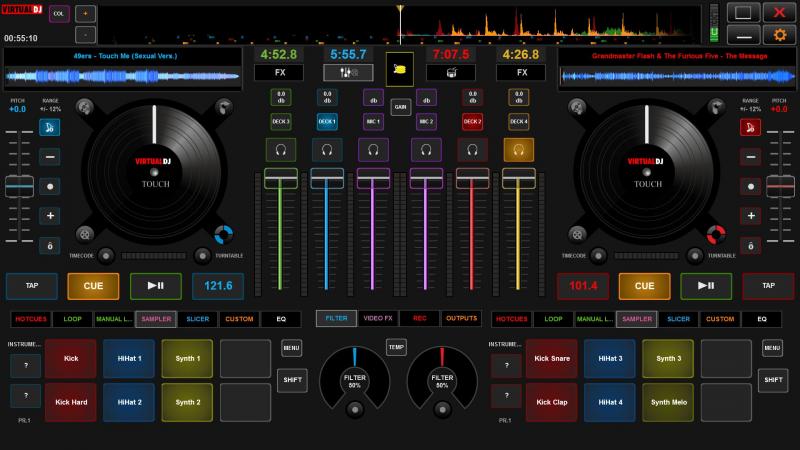Click the mixer sliders icon under 5:55.7
This screenshot has width=800, height=450.
click(341, 73)
